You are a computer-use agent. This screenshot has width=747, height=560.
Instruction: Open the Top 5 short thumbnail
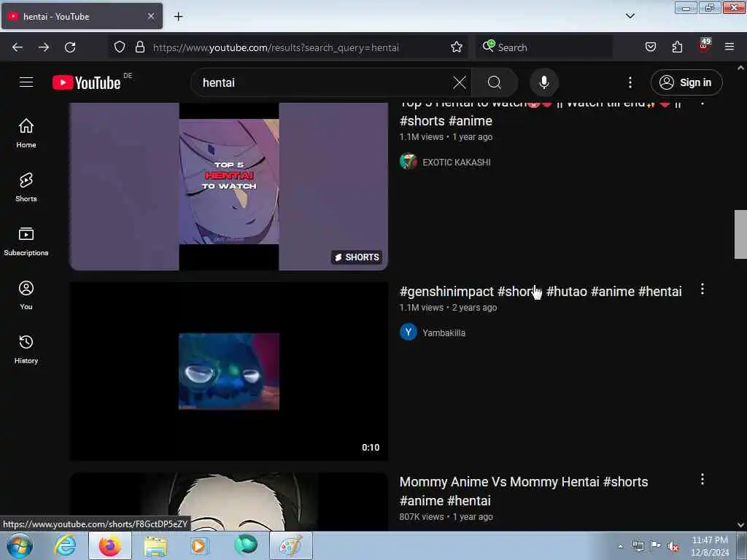(x=228, y=187)
